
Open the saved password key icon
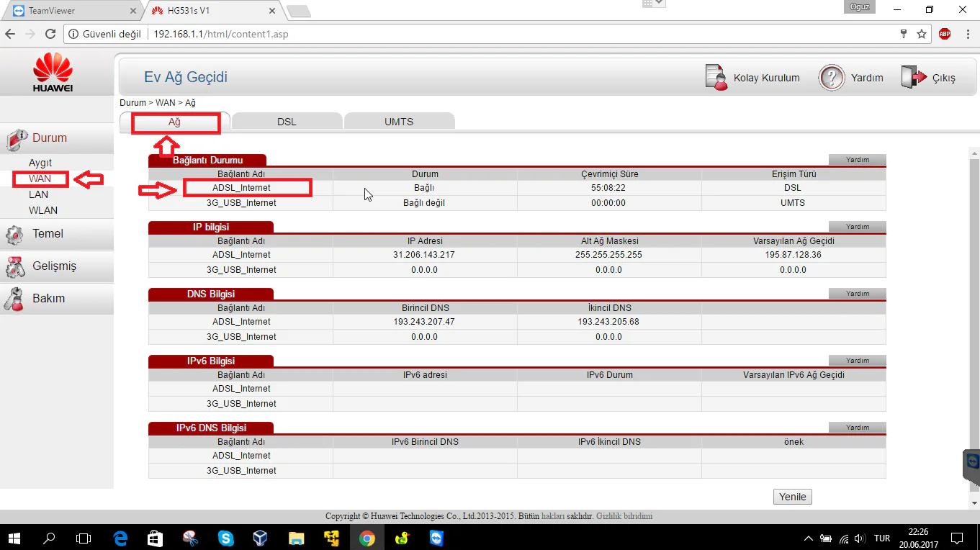coord(904,34)
